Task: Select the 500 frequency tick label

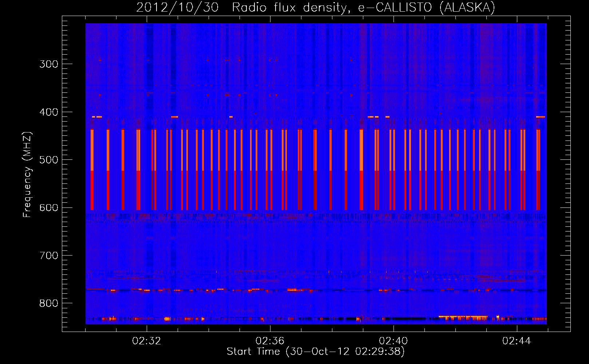Action: pyautogui.click(x=49, y=160)
